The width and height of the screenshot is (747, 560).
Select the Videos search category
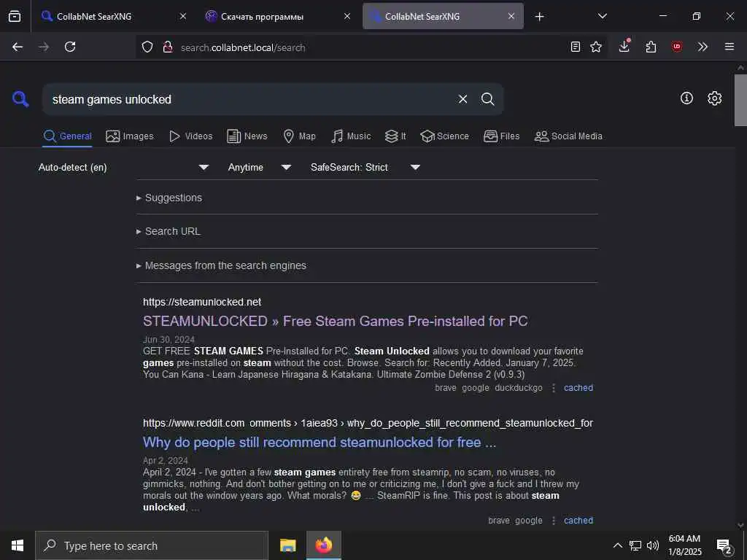(x=190, y=136)
